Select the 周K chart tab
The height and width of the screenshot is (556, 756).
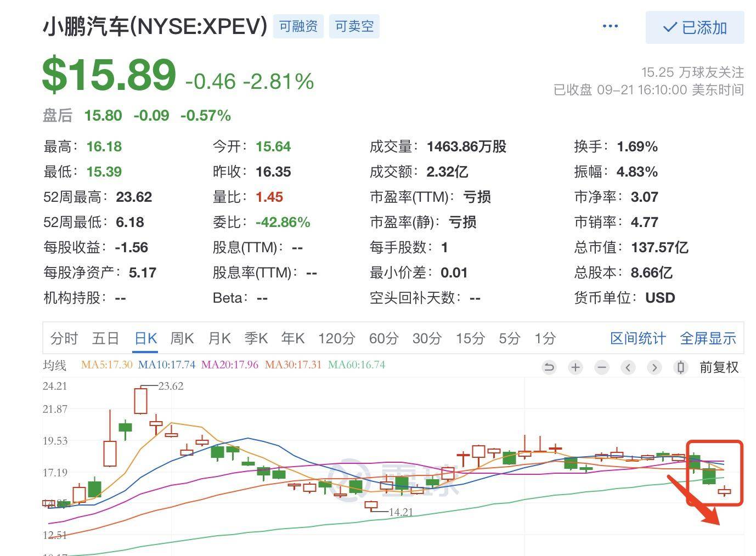point(182,338)
